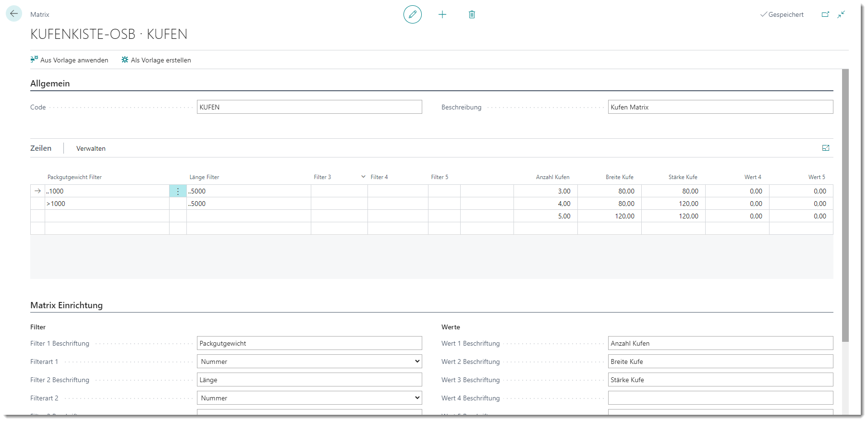Open the Filter 3 column header dropdown
This screenshot has height=422, width=868.
click(x=363, y=177)
